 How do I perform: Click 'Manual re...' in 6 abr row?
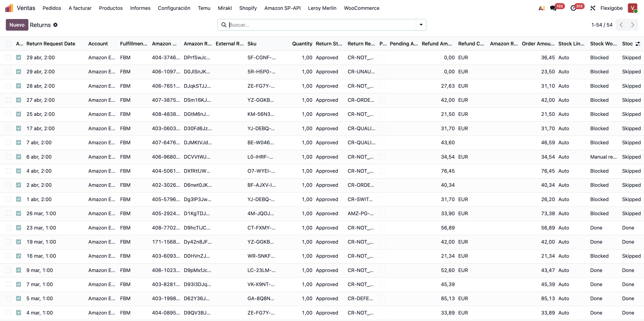603,157
